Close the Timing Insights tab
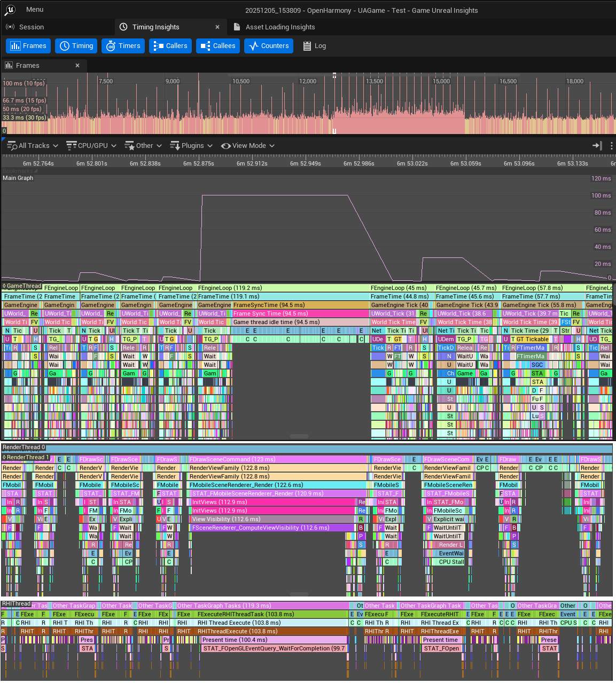 (x=217, y=27)
